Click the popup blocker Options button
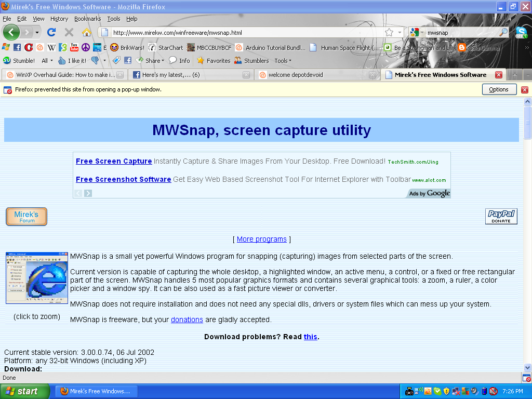The height and width of the screenshot is (399, 532). coord(499,89)
